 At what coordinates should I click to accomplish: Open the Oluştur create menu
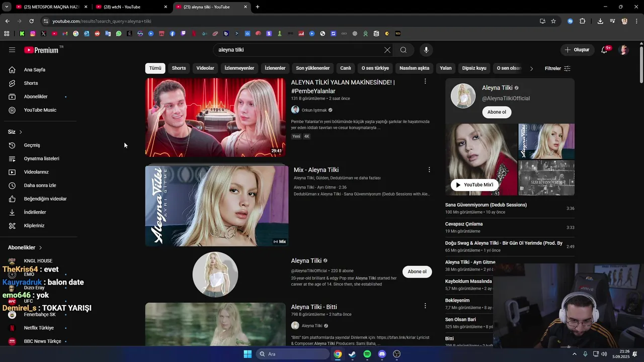coord(577,50)
